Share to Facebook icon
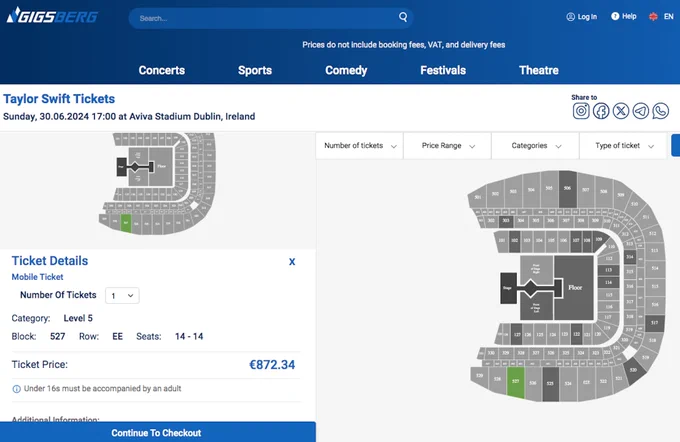Viewport: 680px width, 442px height. (601, 111)
